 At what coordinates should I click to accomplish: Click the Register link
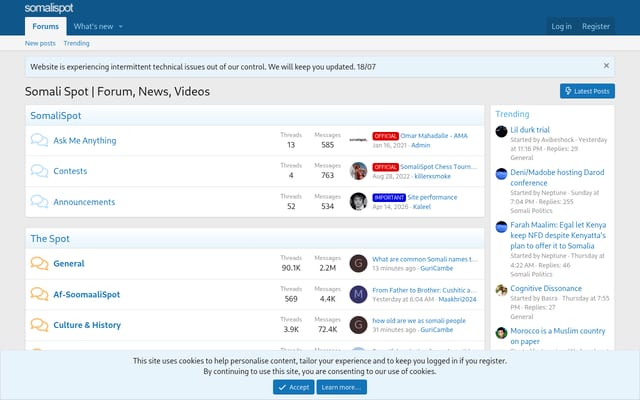596,26
